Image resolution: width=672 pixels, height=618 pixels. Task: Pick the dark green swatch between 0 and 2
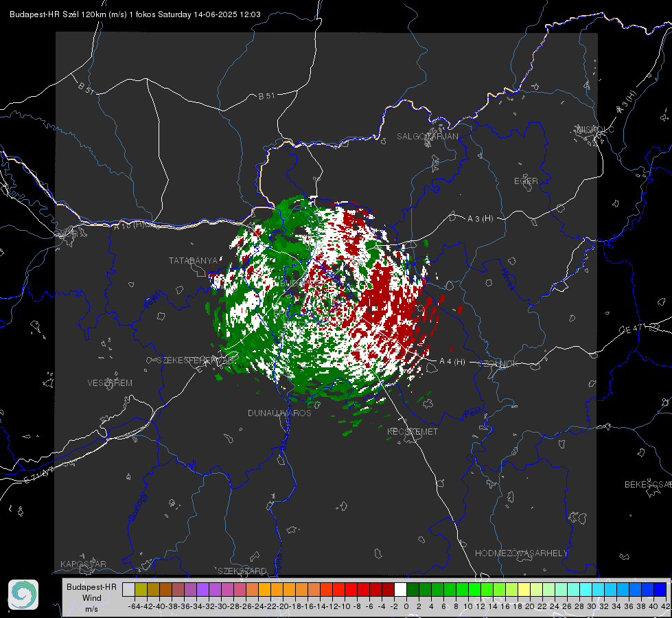(413, 590)
